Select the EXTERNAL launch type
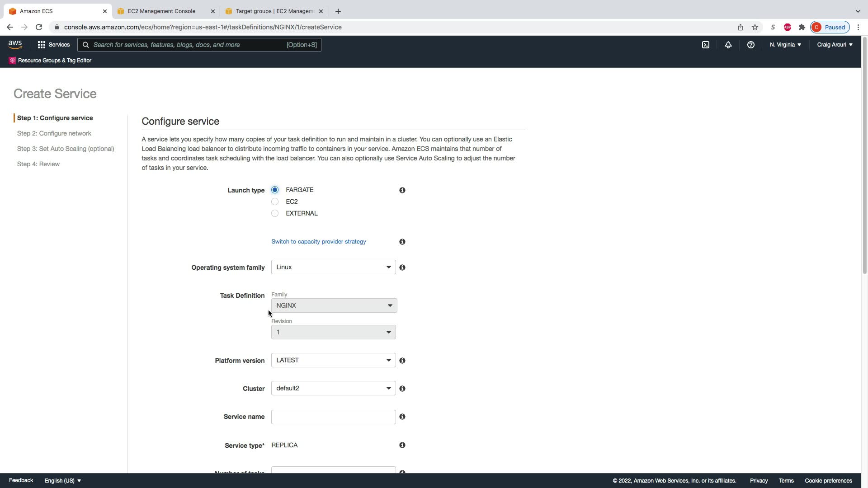 275,213
